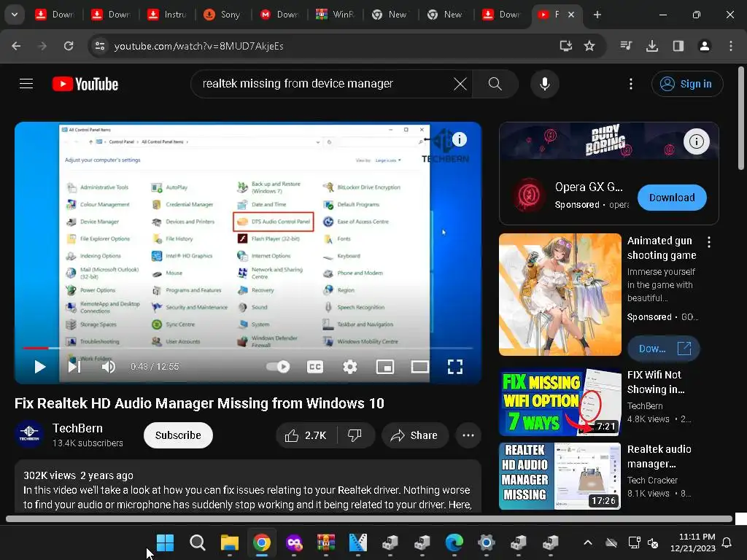Open the TechBern channel name link

pyautogui.click(x=77, y=428)
